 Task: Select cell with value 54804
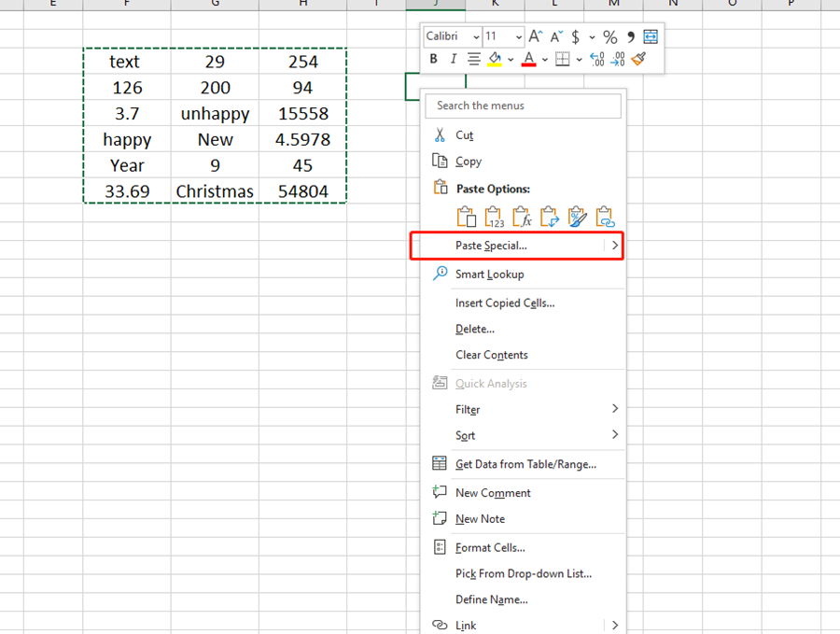pyautogui.click(x=302, y=190)
